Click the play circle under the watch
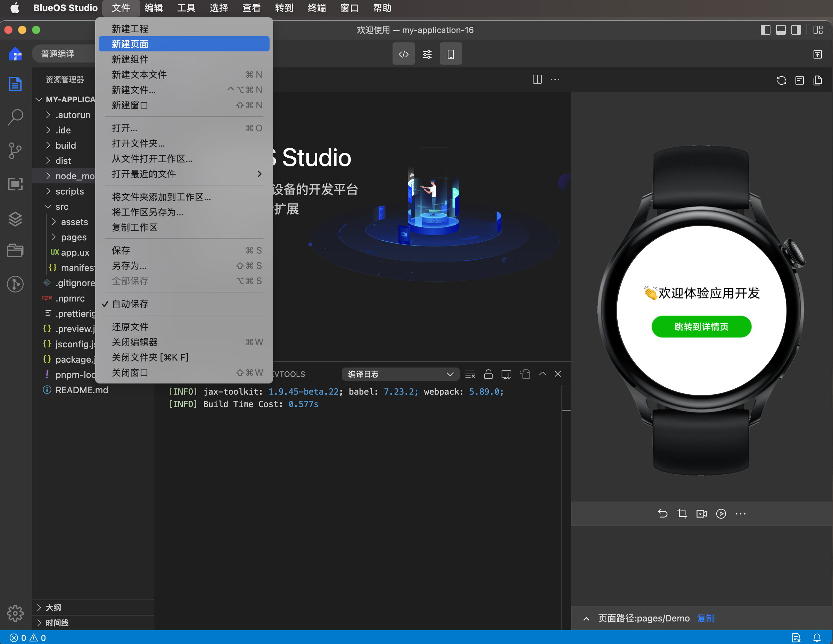The height and width of the screenshot is (644, 833). click(x=721, y=514)
